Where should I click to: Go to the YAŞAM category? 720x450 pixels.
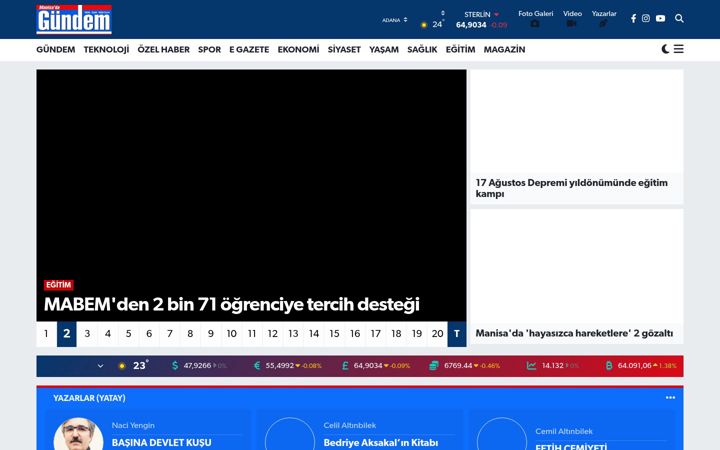384,49
